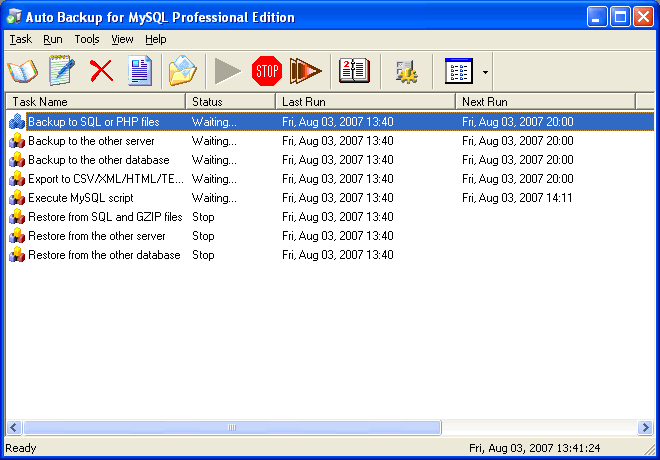Click the gray Run play arrow icon

coord(227,71)
